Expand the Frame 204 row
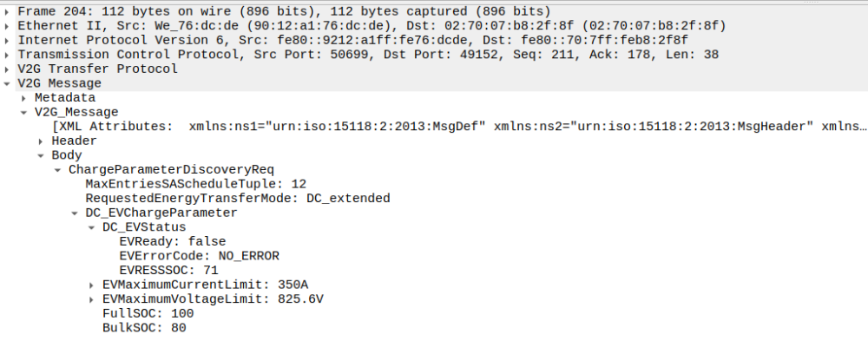The width and height of the screenshot is (868, 341). coord(6,11)
